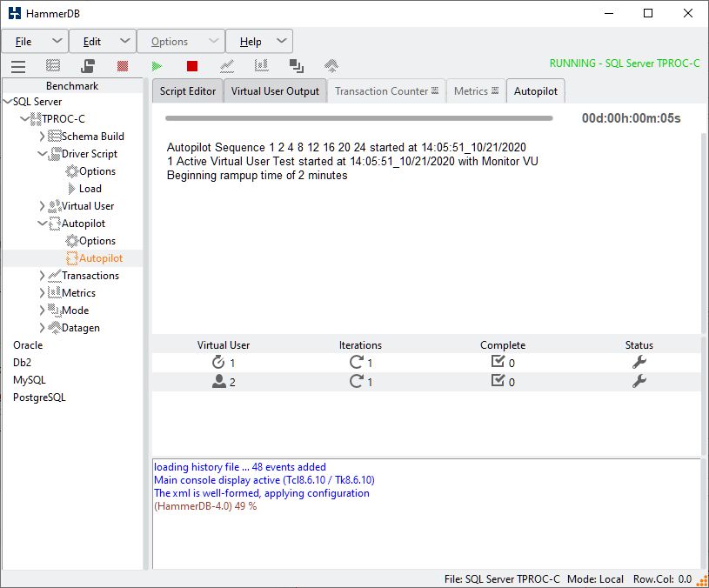Click the wrench status icon for Virtual User 1

point(639,362)
